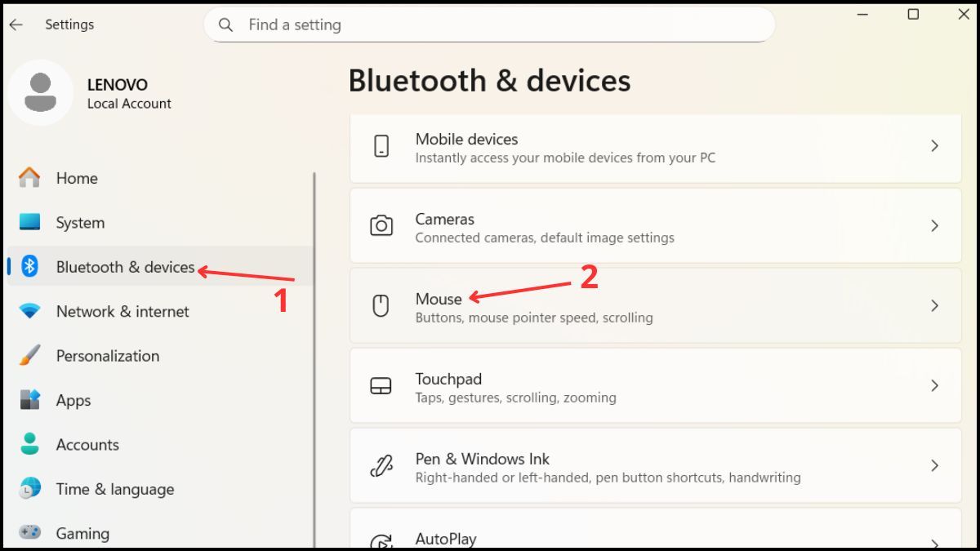Open Accounts from the sidebar
This screenshot has height=551, width=980.
point(87,444)
